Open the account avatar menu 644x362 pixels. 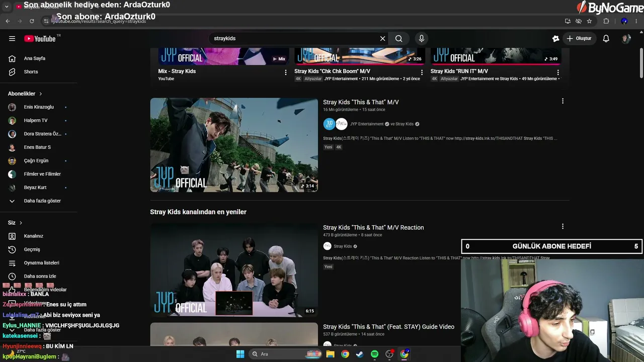(626, 39)
